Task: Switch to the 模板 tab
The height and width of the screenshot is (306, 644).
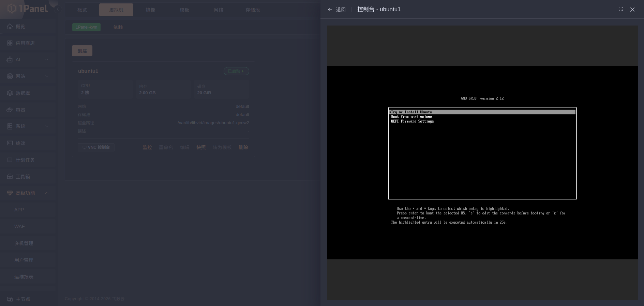Action: point(184,10)
